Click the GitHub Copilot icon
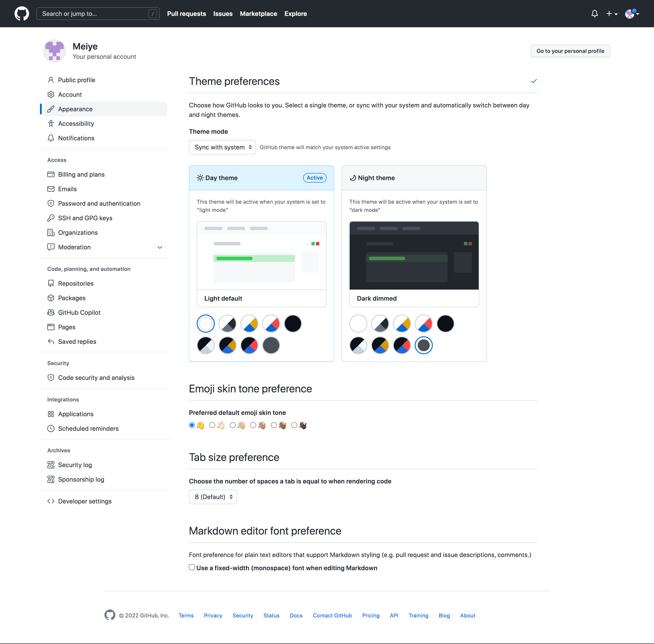Screen dimensions: 654x644 (51, 312)
